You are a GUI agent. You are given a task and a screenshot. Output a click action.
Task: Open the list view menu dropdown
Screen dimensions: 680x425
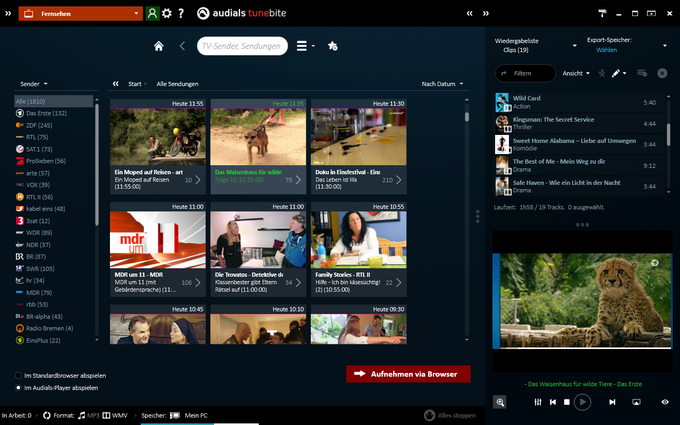(305, 46)
